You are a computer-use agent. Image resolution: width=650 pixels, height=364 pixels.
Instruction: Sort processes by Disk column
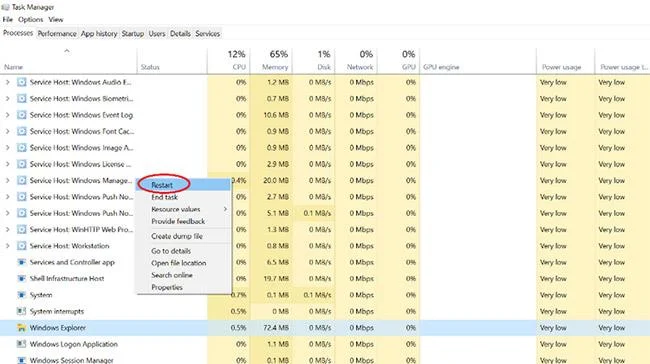(x=314, y=61)
